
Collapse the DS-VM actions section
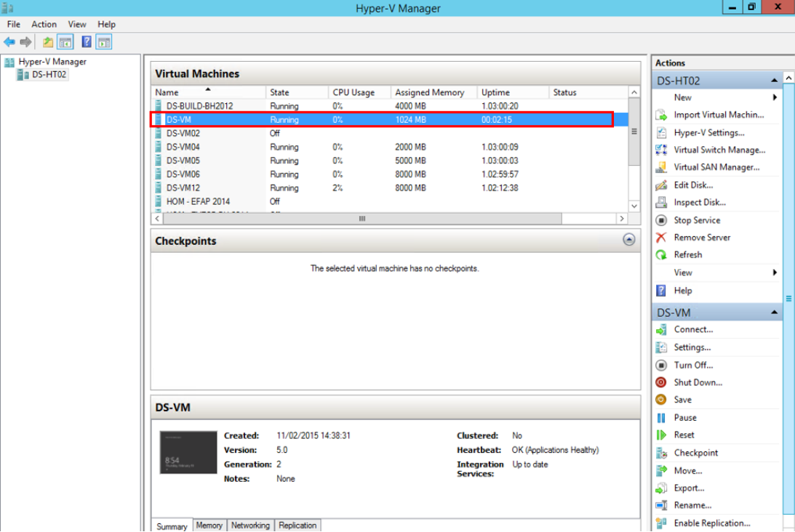click(774, 313)
